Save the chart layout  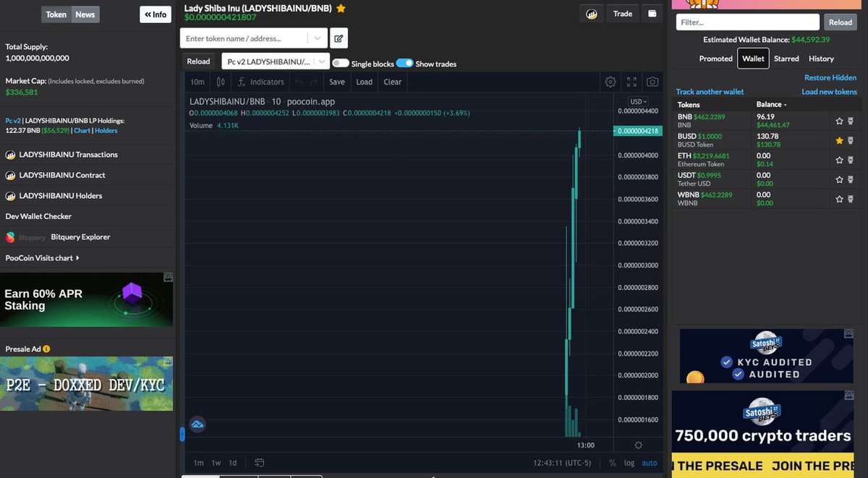(x=337, y=82)
